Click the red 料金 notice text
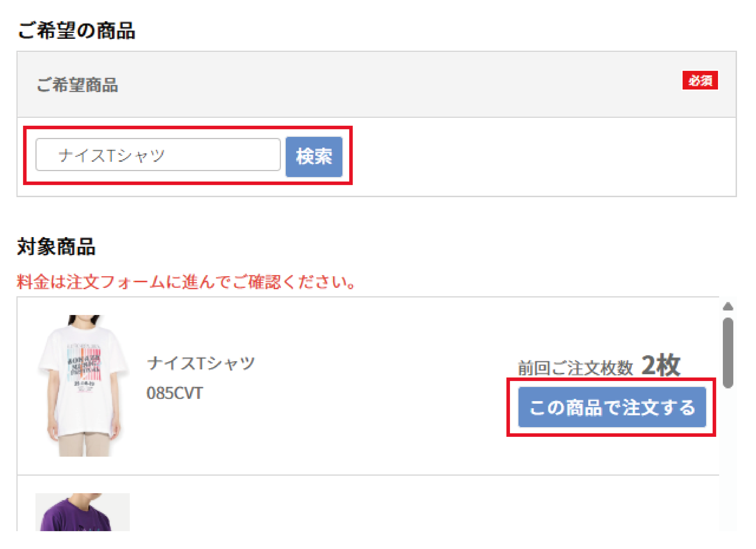This screenshot has width=756, height=549. (186, 282)
